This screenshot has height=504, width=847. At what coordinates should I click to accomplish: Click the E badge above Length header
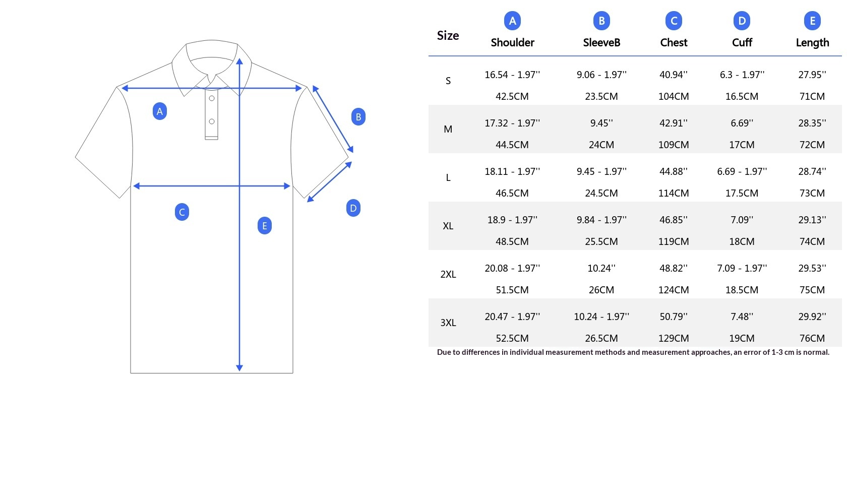pyautogui.click(x=812, y=21)
